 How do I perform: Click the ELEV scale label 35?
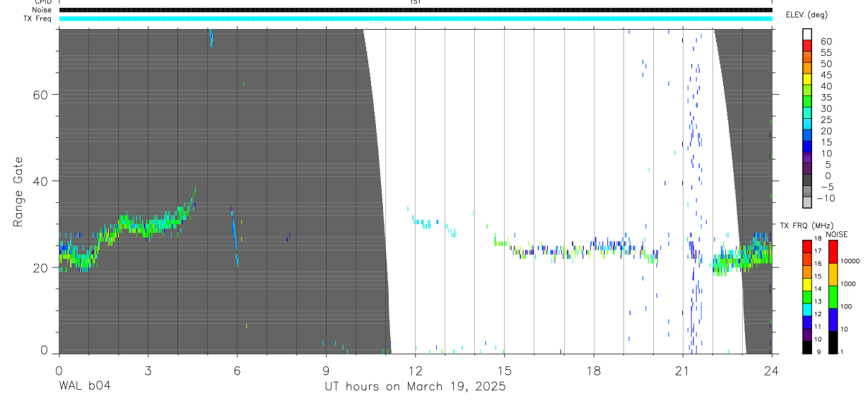click(x=826, y=98)
